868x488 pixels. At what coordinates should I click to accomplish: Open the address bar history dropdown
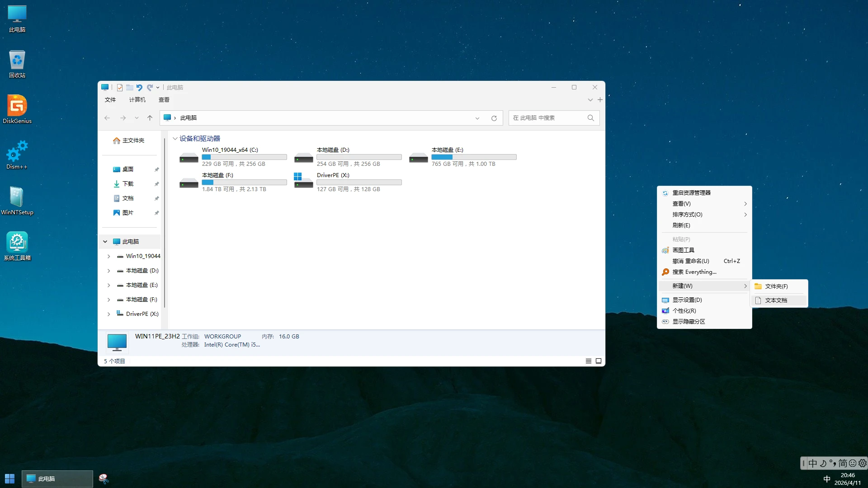(x=477, y=118)
